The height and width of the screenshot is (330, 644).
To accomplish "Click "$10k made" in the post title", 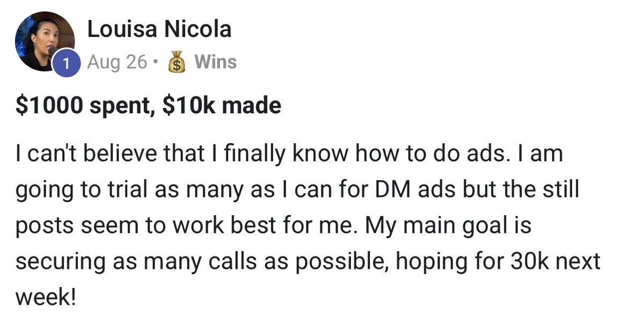I will pyautogui.click(x=220, y=106).
